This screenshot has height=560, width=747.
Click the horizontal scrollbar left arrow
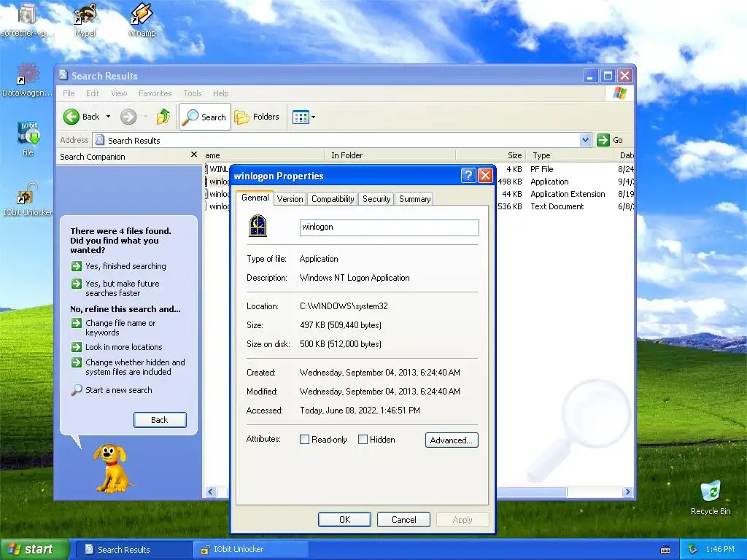coord(211,491)
